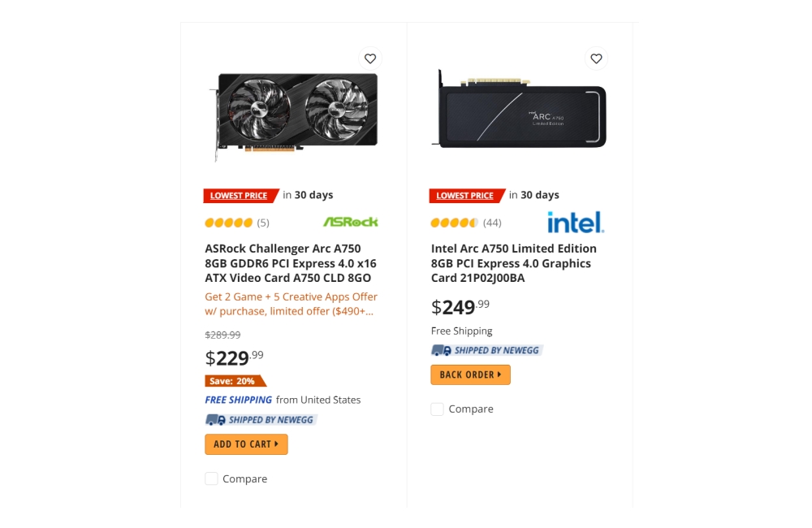The height and width of the screenshot is (528, 812).
Task: Click the Lowest Price badge on the ASRock listing
Action: pos(239,195)
